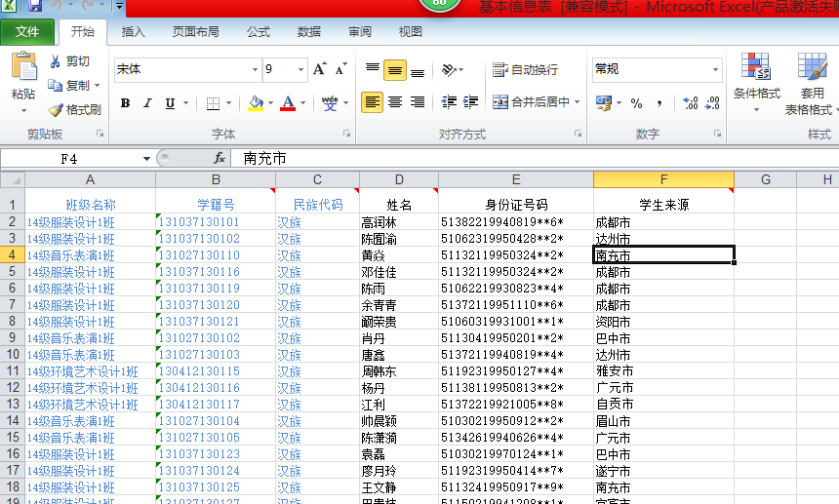The height and width of the screenshot is (504, 839).
Task: Click the 合并后居中 merge and center button
Action: (536, 102)
